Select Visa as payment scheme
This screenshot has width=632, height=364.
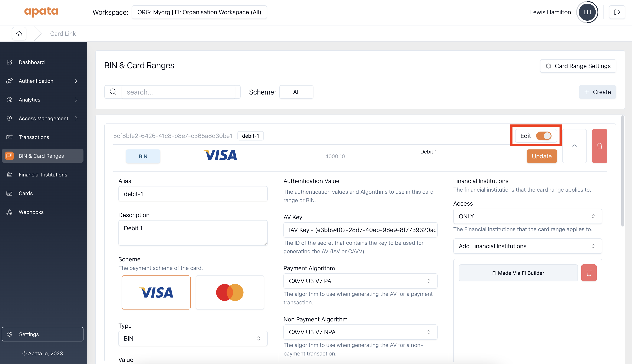click(x=156, y=292)
